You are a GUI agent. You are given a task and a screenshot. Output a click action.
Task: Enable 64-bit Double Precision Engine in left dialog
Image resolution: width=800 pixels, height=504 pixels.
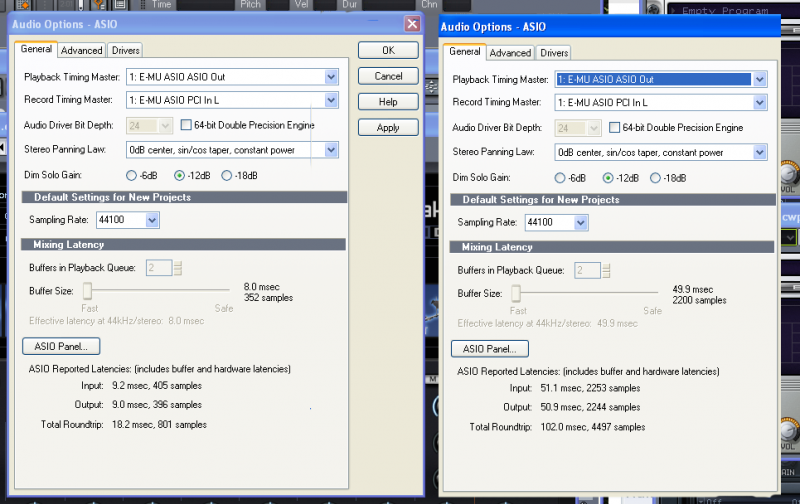click(x=187, y=125)
